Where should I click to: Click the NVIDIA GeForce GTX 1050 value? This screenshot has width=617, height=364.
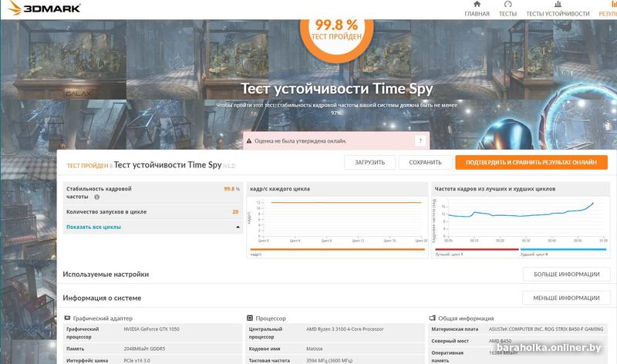[x=151, y=329]
